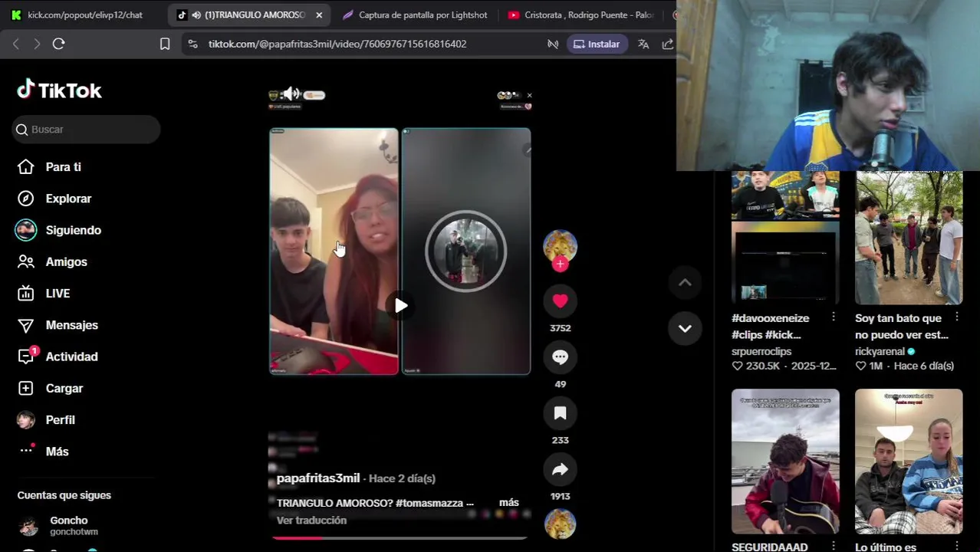Viewport: 980px width, 552px height.
Task: Reload the page
Action: click(x=58, y=44)
